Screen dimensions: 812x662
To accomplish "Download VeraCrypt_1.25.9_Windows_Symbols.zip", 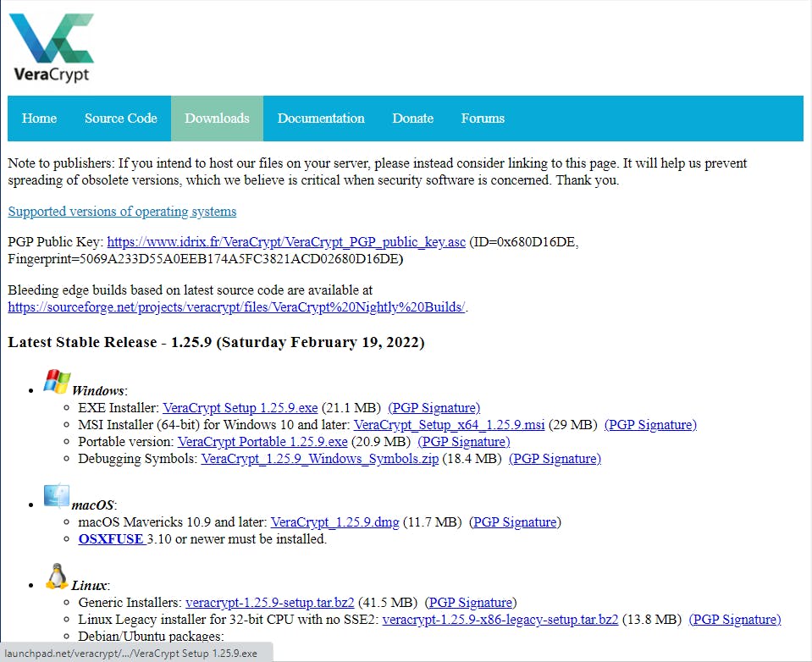I will pyautogui.click(x=320, y=459).
